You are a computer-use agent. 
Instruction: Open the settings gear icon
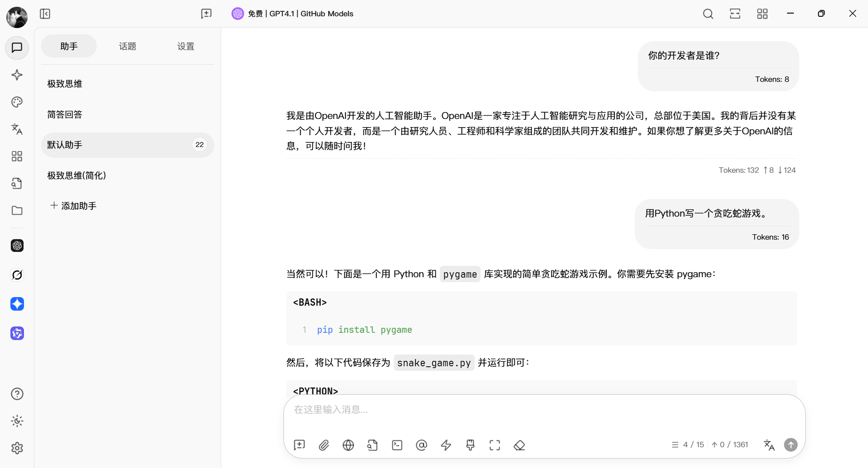17,448
